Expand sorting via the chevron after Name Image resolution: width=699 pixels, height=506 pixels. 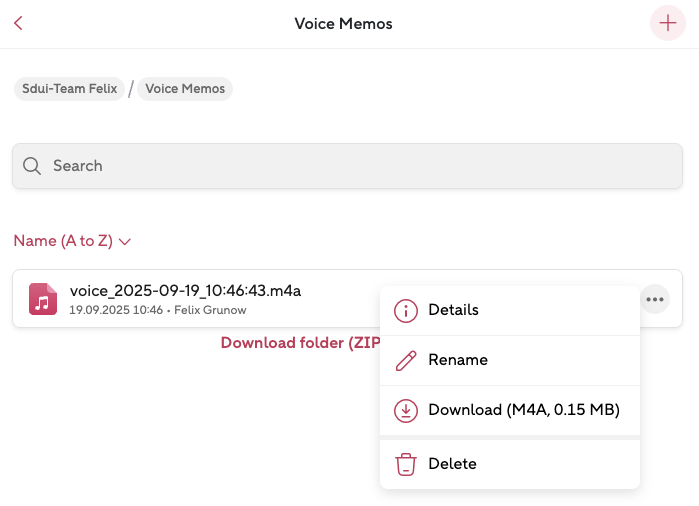pos(125,242)
